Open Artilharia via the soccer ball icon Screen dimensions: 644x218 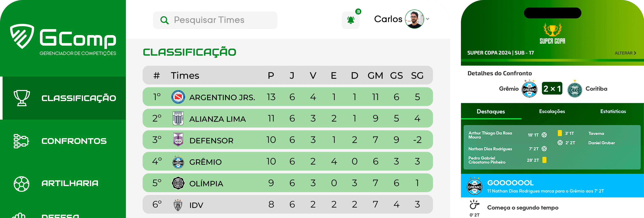[x=21, y=184]
